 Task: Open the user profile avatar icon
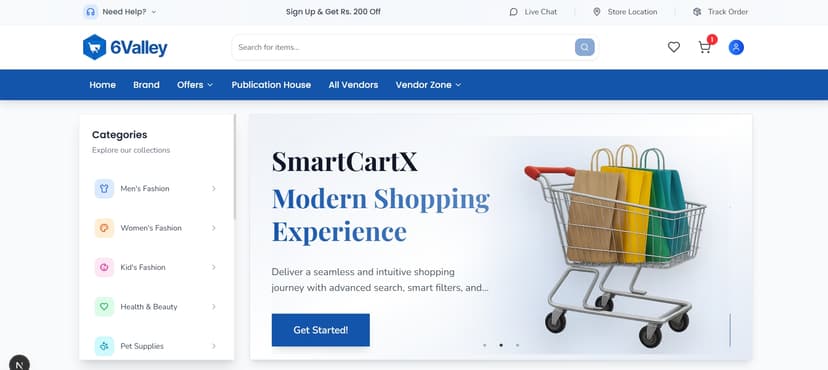[736, 48]
